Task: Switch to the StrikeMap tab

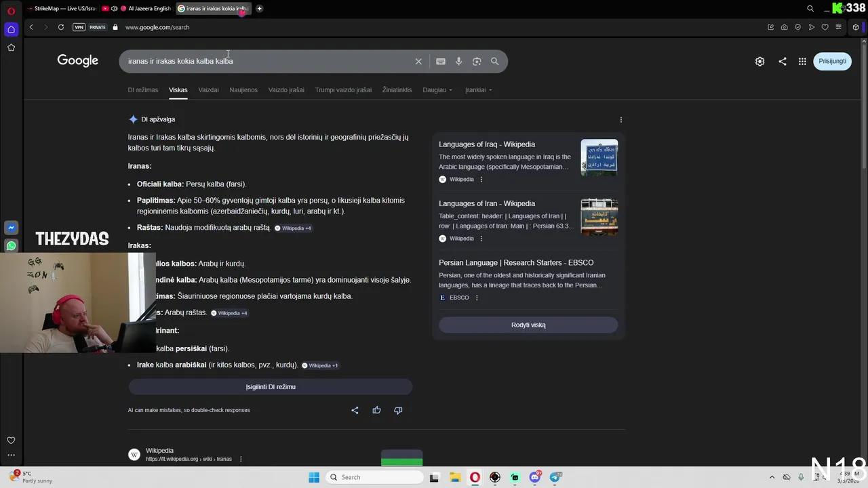Action: (x=62, y=9)
